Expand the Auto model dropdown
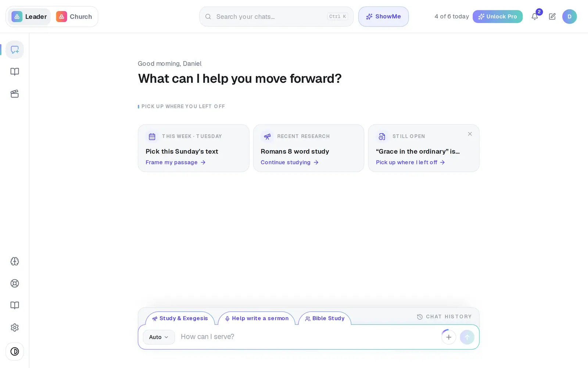Screen dimensions: 588x368 click(159, 337)
